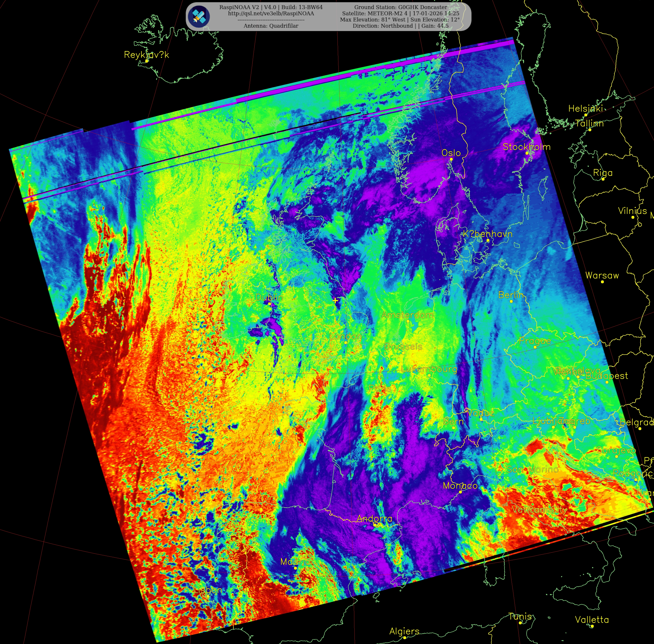Click the Oslo city marker dot
Screen dimensions: 654x644
451,159
